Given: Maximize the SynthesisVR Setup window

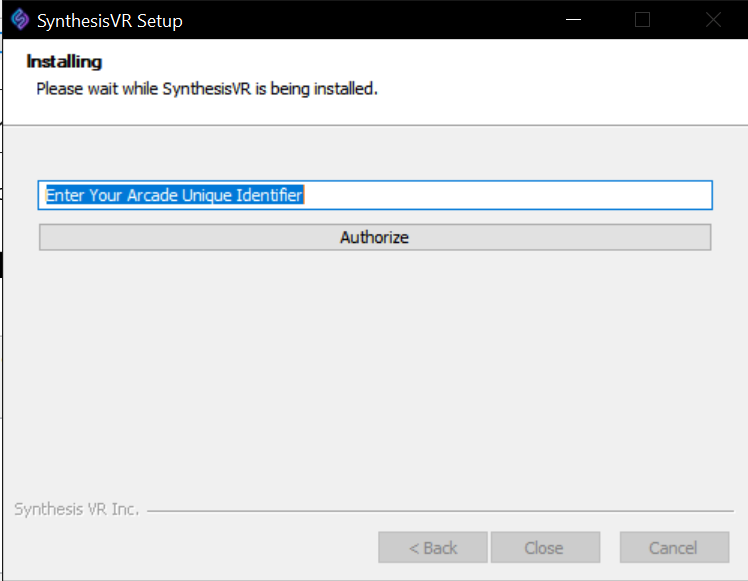Looking at the screenshot, I should (x=642, y=20).
